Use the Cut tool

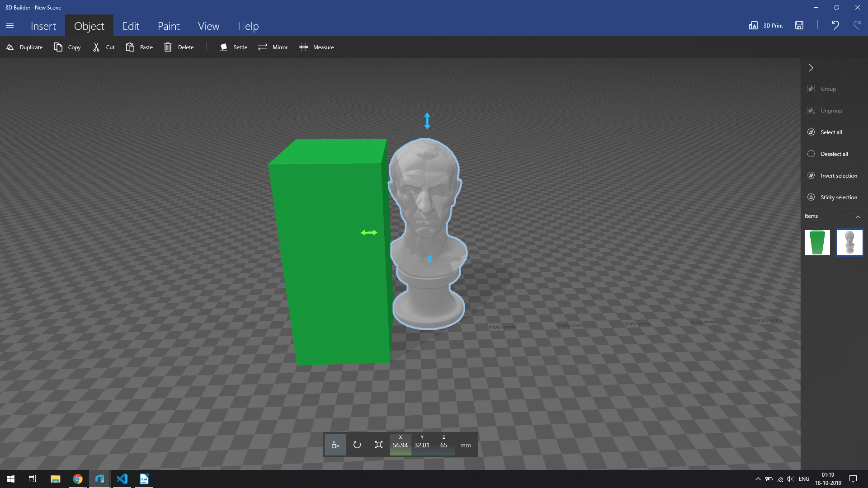coord(103,47)
